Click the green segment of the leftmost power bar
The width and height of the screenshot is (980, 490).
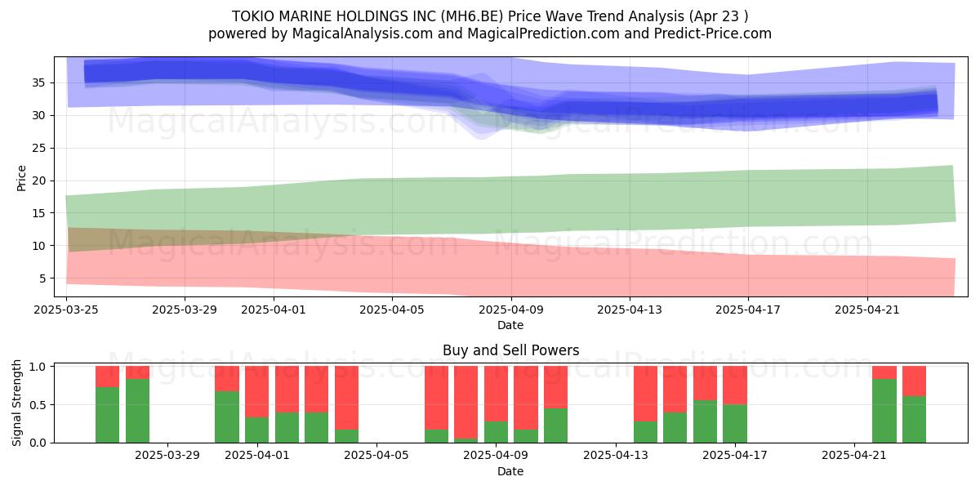point(108,415)
